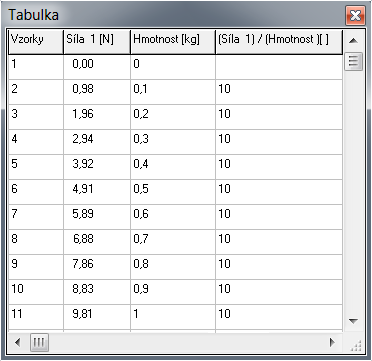372x361 pixels.
Task: Select mass cell 0,4
Action: pyautogui.click(x=173, y=167)
